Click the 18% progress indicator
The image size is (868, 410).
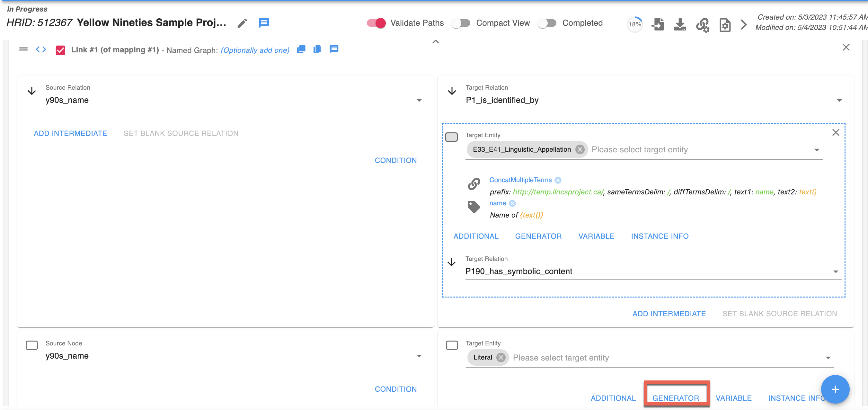(634, 24)
